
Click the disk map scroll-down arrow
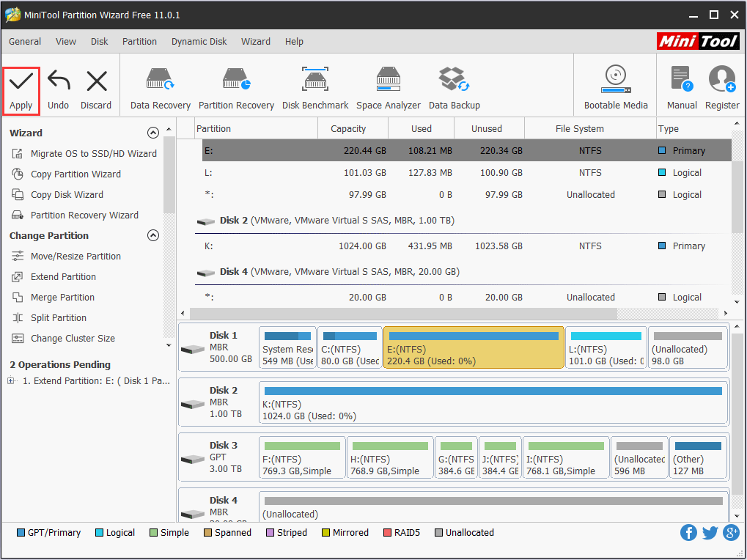coord(737,516)
